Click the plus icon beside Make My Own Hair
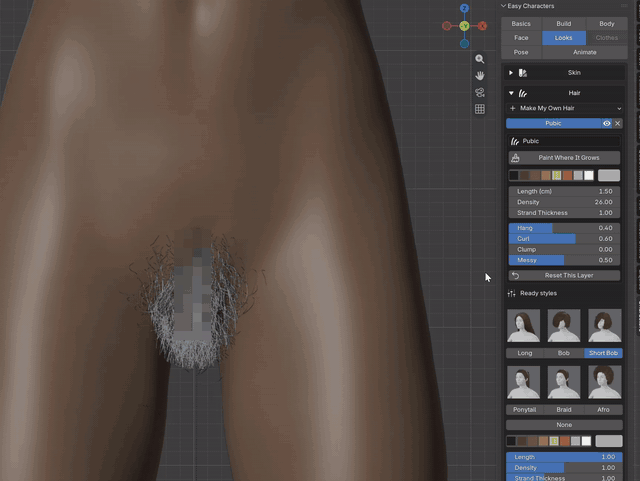Image resolution: width=640 pixels, height=481 pixels. (x=513, y=108)
